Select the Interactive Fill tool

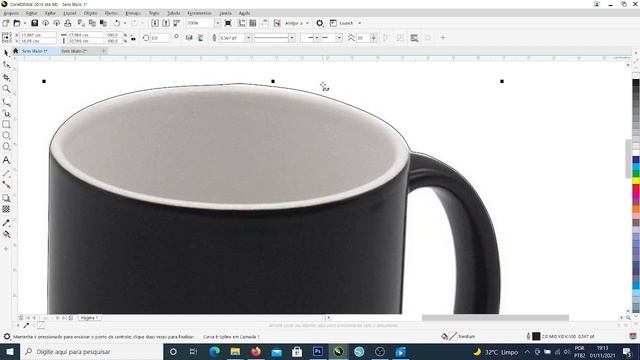pos(6,234)
